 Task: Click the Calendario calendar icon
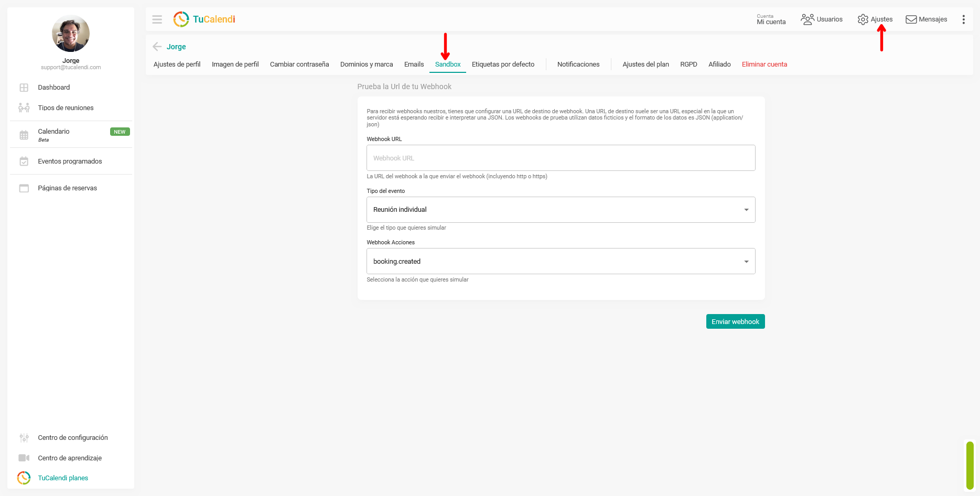point(24,135)
